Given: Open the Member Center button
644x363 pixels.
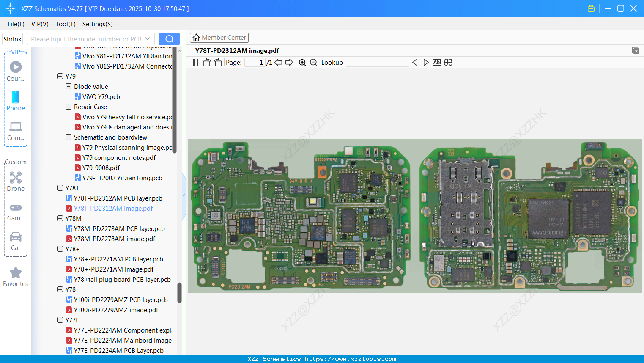Looking at the screenshot, I should (219, 38).
